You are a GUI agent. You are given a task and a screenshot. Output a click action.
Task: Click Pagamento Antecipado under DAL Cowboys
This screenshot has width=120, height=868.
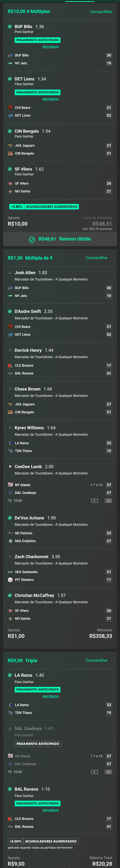click(38, 744)
